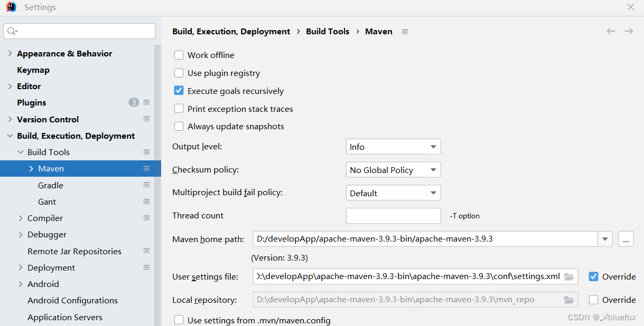Open the Output level dropdown
644x326 pixels.
point(393,147)
